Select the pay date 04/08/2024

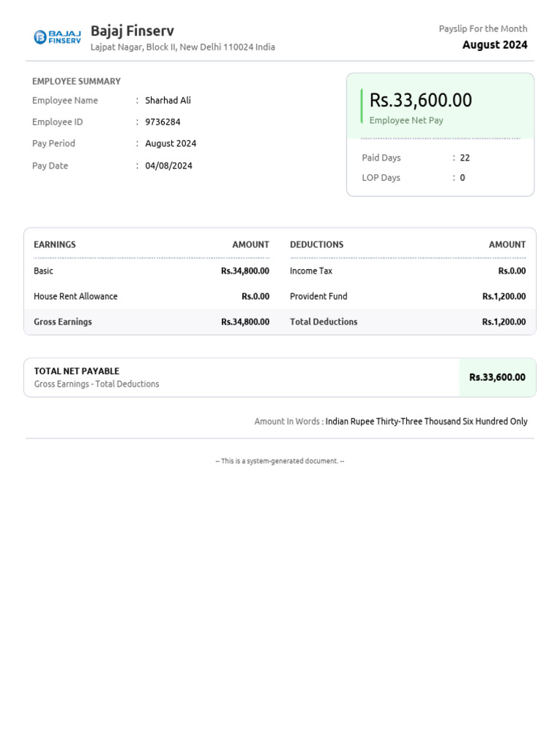[168, 166]
